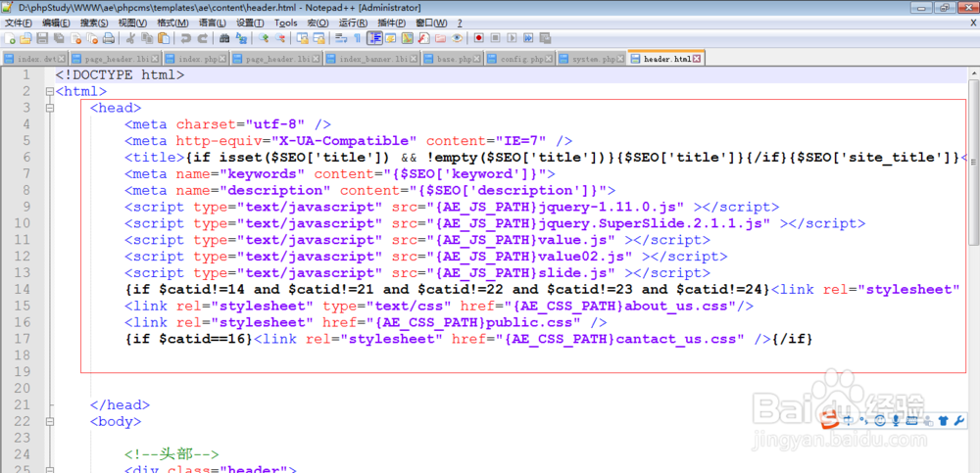The width and height of the screenshot is (980, 473).
Task: Run the macro multiple times icon
Action: [528, 38]
